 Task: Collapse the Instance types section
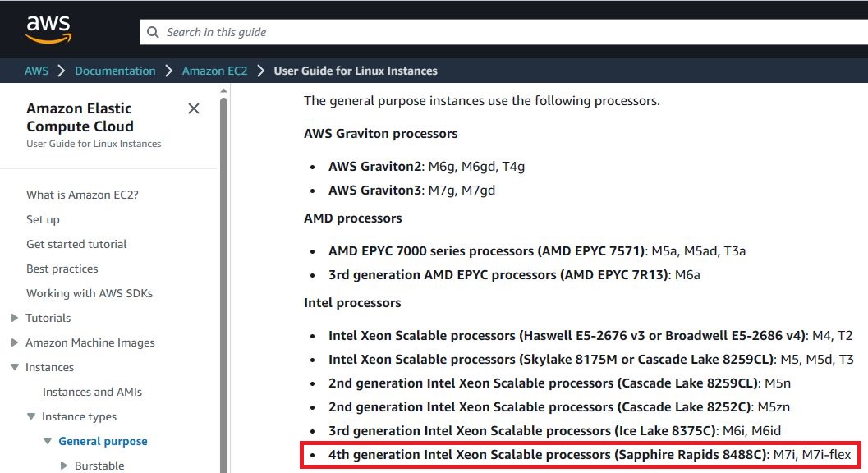pos(30,416)
